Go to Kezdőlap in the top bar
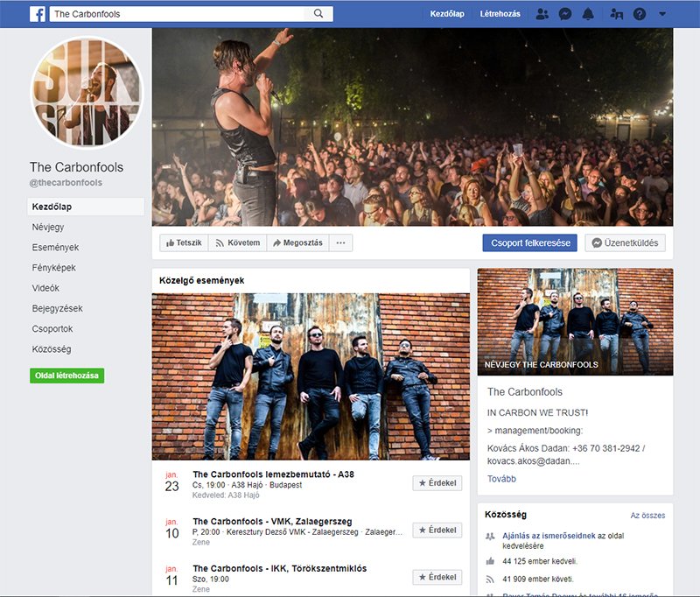Viewport: 700px width, 597px height. pyautogui.click(x=447, y=14)
